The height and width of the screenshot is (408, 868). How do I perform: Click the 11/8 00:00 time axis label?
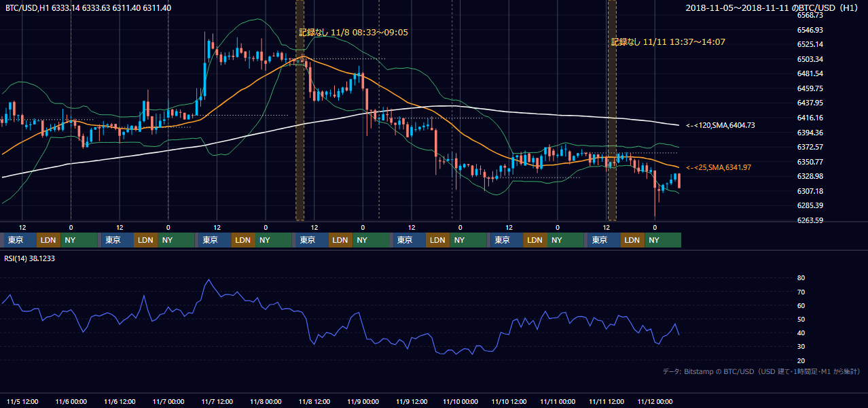pos(266,401)
